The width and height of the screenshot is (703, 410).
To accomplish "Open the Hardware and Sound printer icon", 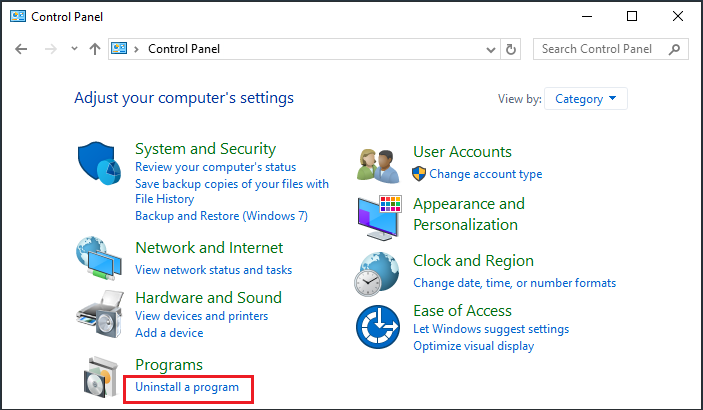I will pyautogui.click(x=100, y=314).
